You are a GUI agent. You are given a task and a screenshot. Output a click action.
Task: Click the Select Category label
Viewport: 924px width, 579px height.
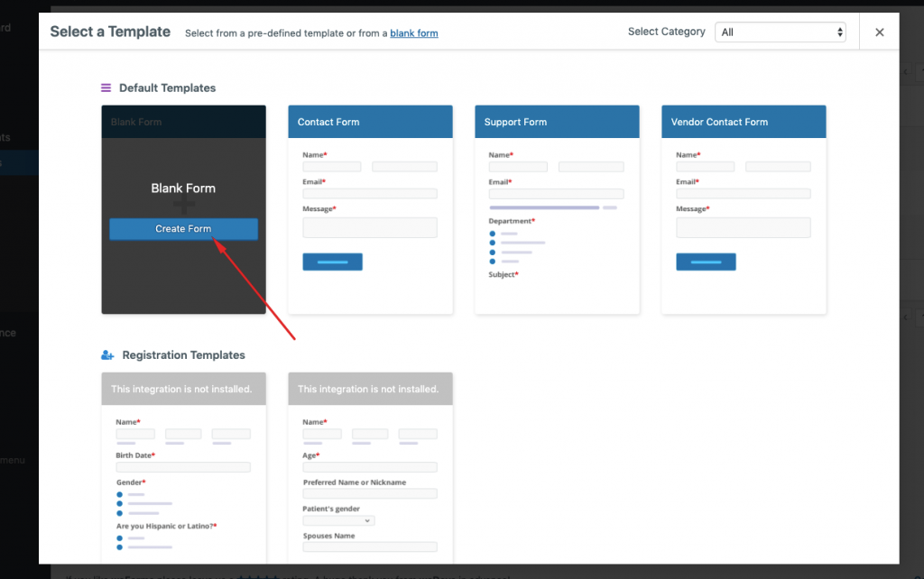pyautogui.click(x=667, y=32)
